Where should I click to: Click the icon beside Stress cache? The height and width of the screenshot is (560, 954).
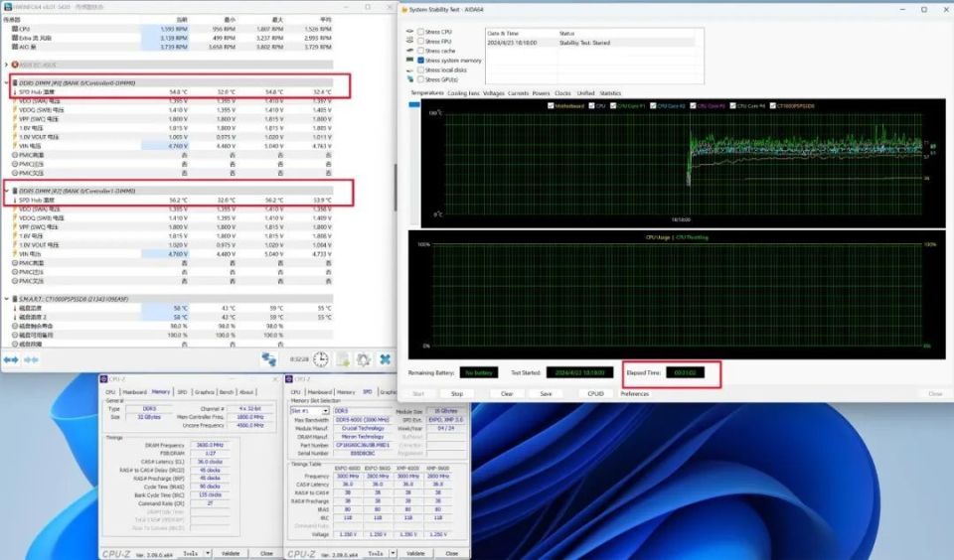410,51
